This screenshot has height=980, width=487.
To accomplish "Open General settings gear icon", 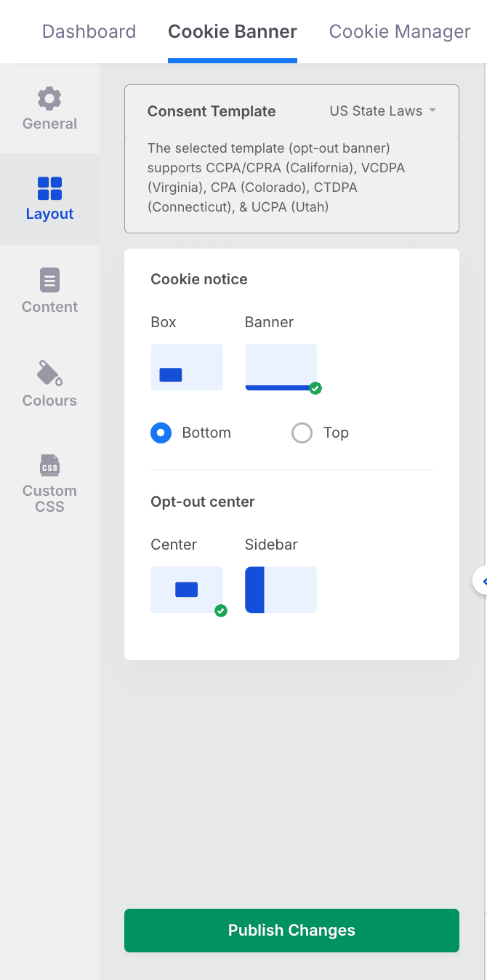I will (x=49, y=98).
